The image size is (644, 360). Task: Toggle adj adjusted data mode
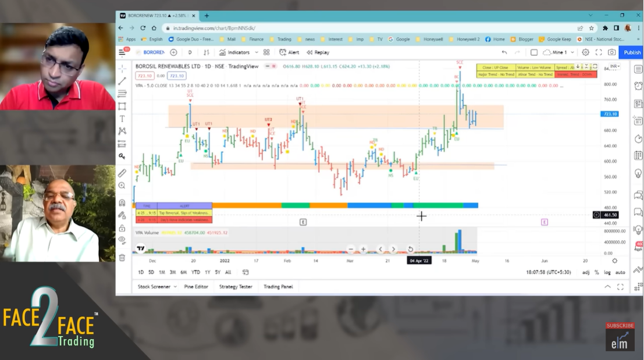(x=586, y=272)
